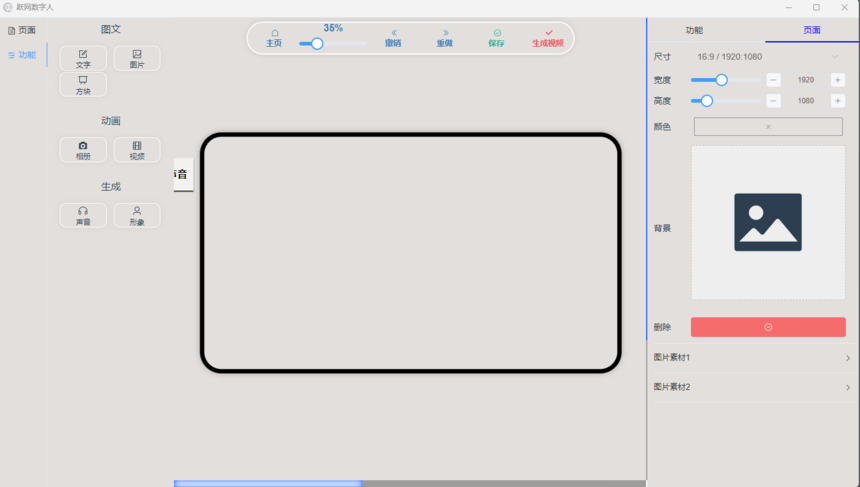Viewport: 860px width, 487px height.
Task: Select 页面 in the left sidebar
Action: pos(22,31)
